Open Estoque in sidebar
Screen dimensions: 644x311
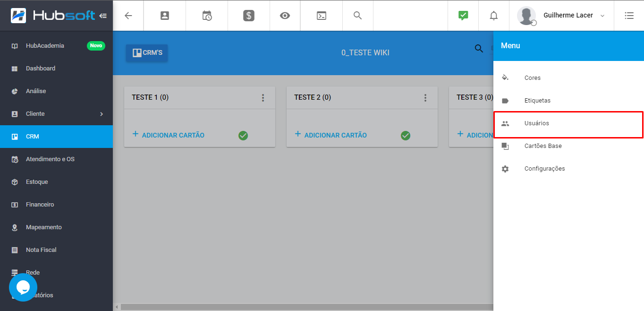coord(56,182)
